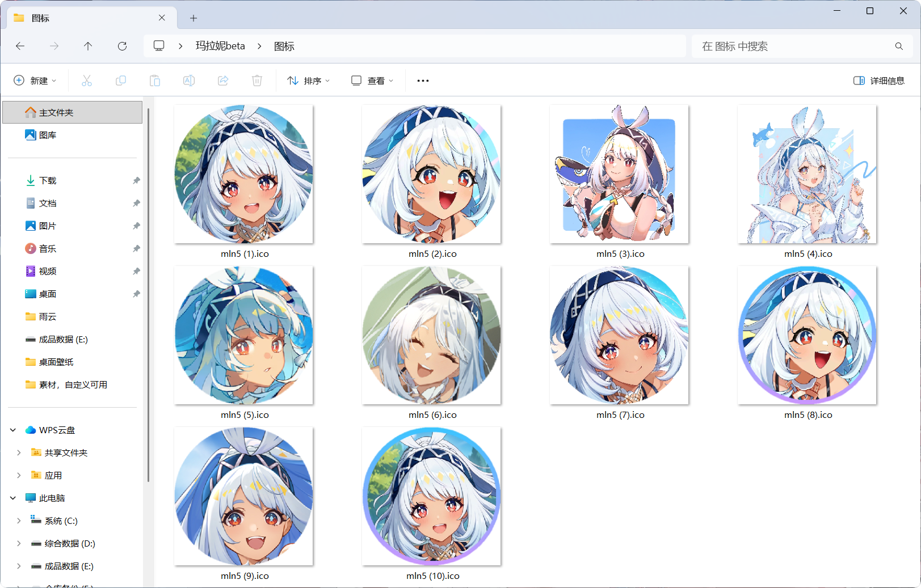Toggle the 详细信息 details pane
Screen dimensions: 921x588
tap(879, 81)
